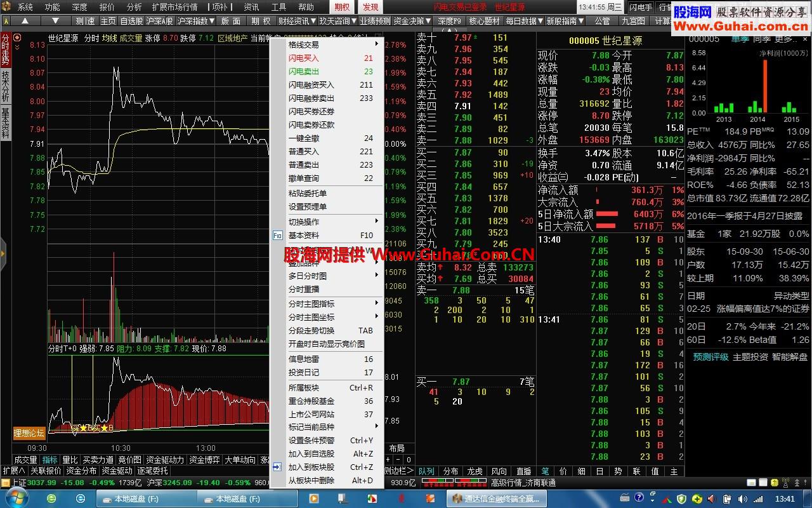Open 通达信金融终端 taskbar item

(x=497, y=499)
